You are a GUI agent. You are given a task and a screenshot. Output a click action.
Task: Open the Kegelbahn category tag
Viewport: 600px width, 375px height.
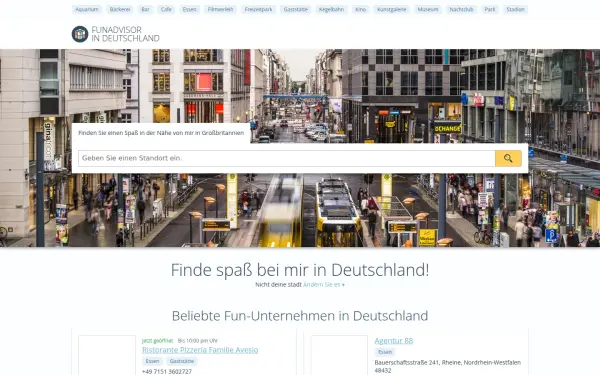pyautogui.click(x=331, y=9)
